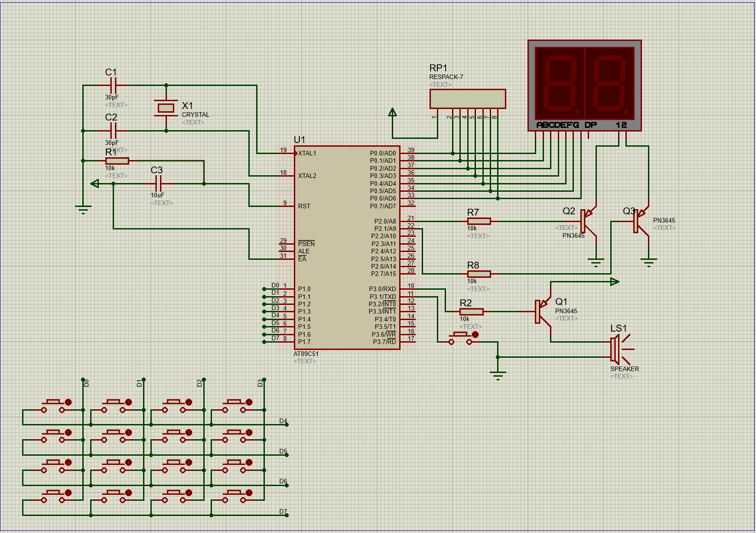Select resistor R8 body
The image size is (756, 533).
(479, 275)
